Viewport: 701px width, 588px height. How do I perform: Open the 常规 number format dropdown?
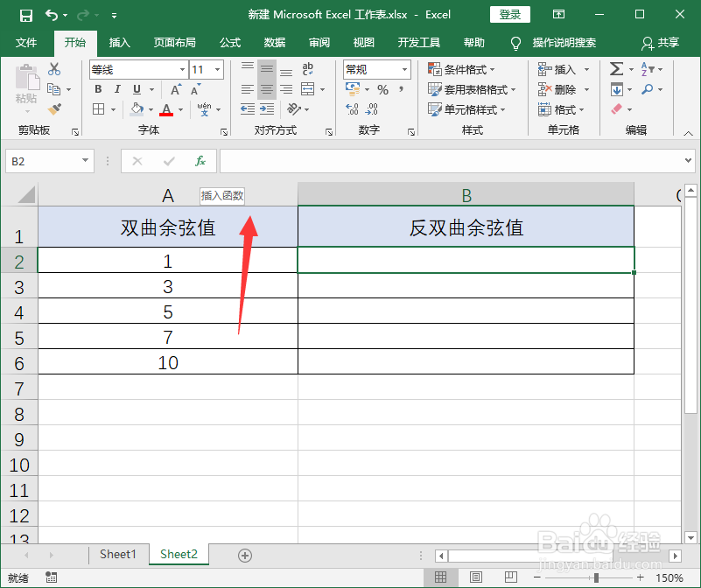403,68
